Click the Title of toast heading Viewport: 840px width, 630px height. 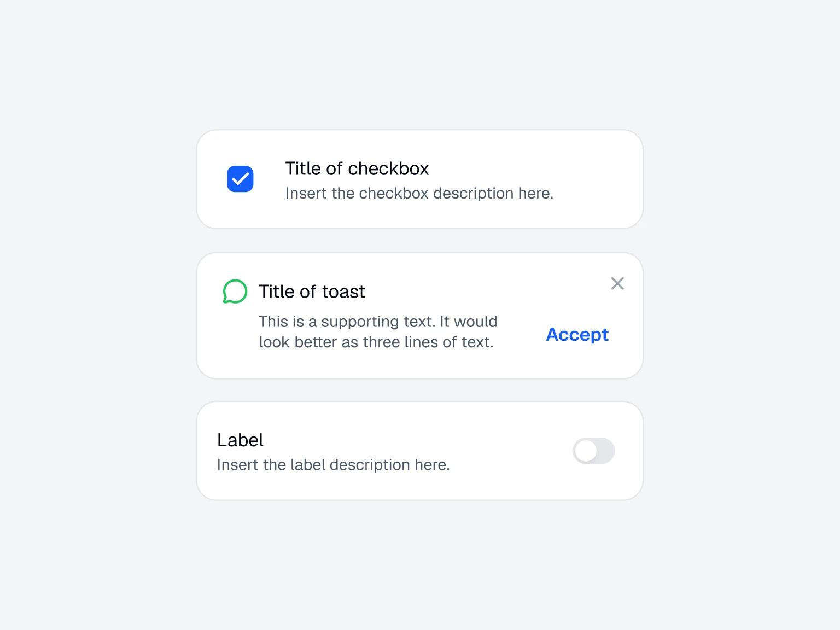pos(312,291)
